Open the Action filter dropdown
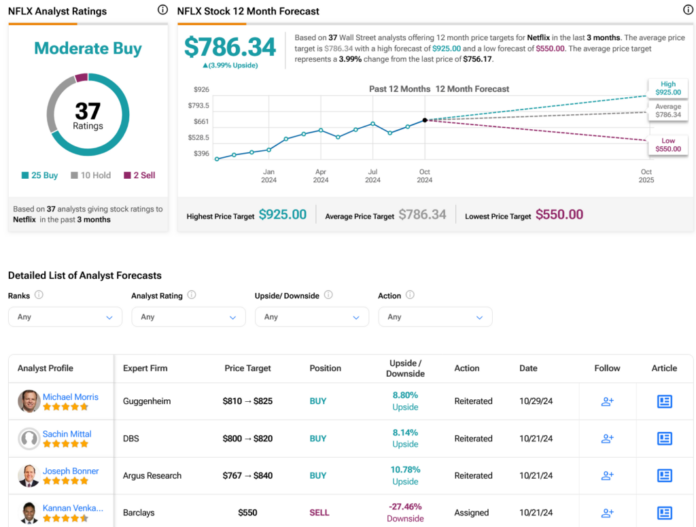Screen dimensions: 696x527 [435, 316]
